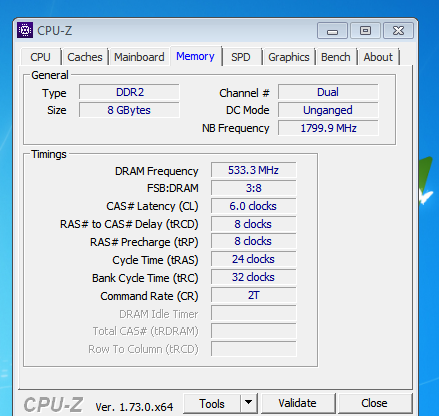Image resolution: width=439 pixels, height=416 pixels.
Task: Open the Bench tab
Action: (x=336, y=57)
